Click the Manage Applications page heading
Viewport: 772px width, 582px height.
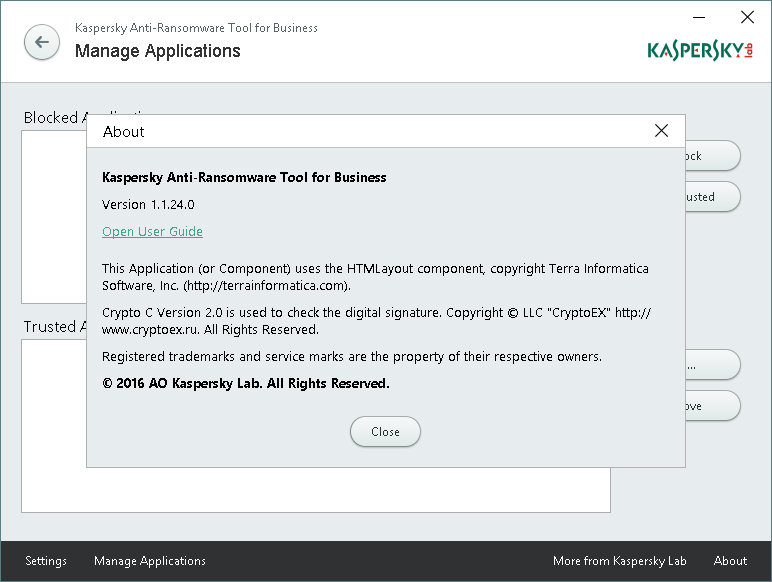click(158, 51)
